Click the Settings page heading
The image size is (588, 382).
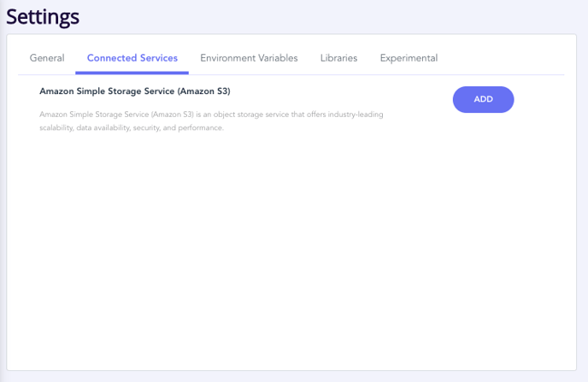coord(43,17)
